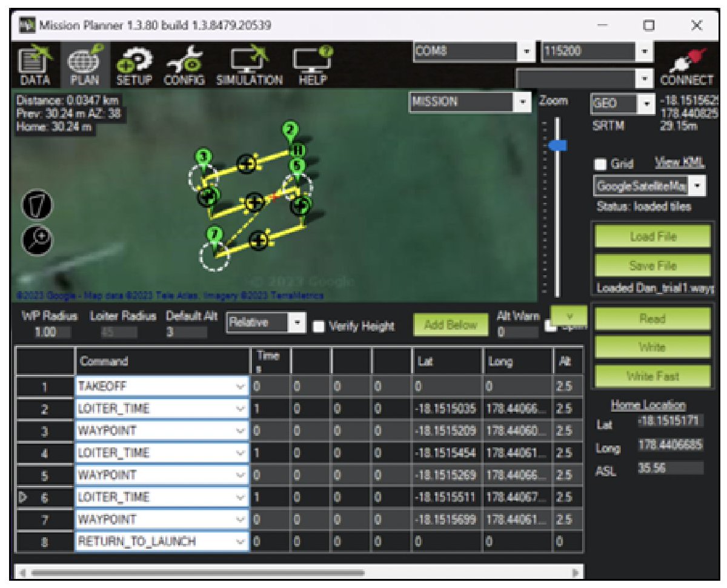Viewport: 727px width, 588px height.
Task: Toggle the Grid checkbox
Action: point(601,164)
